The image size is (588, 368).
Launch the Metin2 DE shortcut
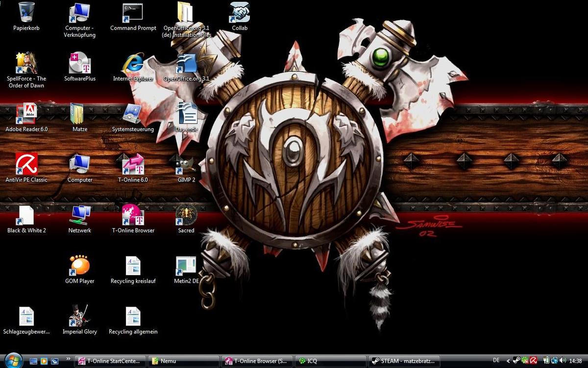[186, 269]
